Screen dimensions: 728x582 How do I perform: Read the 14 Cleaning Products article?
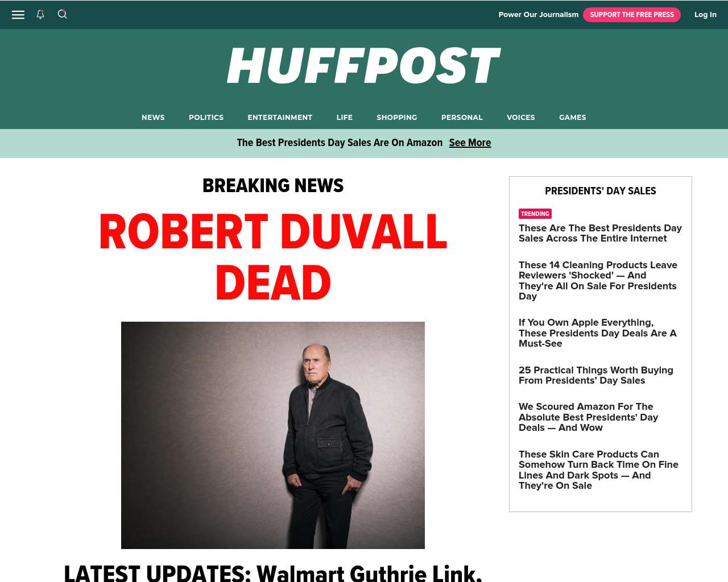click(598, 280)
